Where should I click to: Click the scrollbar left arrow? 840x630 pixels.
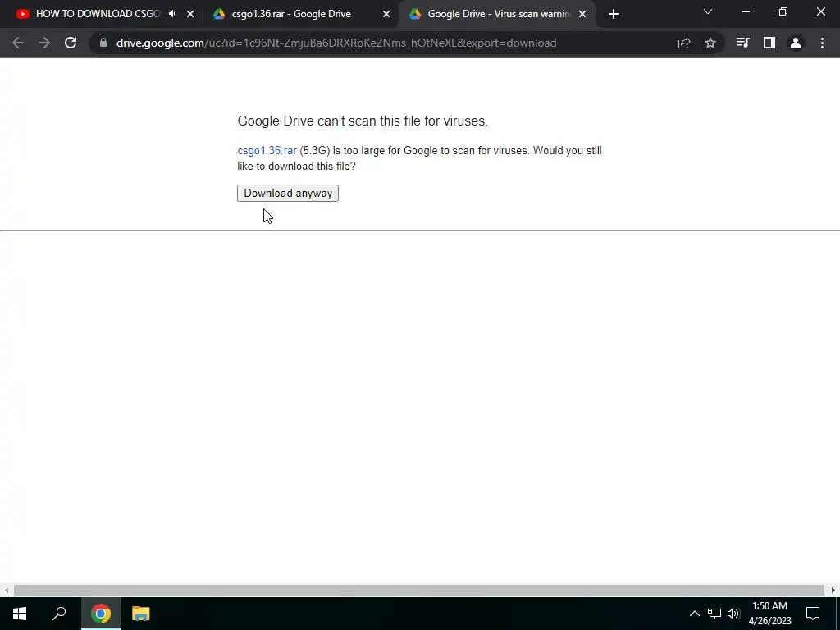(x=6, y=590)
